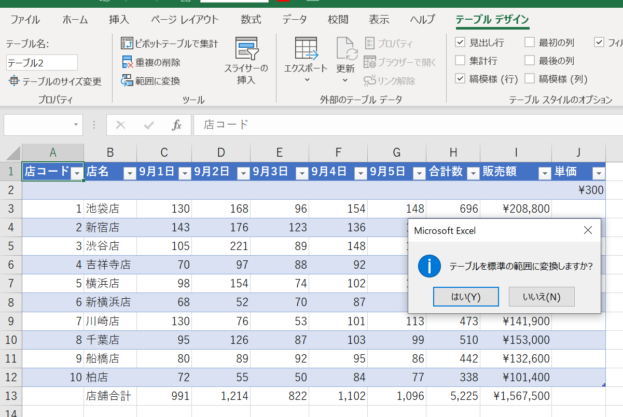The width and height of the screenshot is (623, 417).
Task: Switch to the 表示 tab
Action: click(x=379, y=19)
